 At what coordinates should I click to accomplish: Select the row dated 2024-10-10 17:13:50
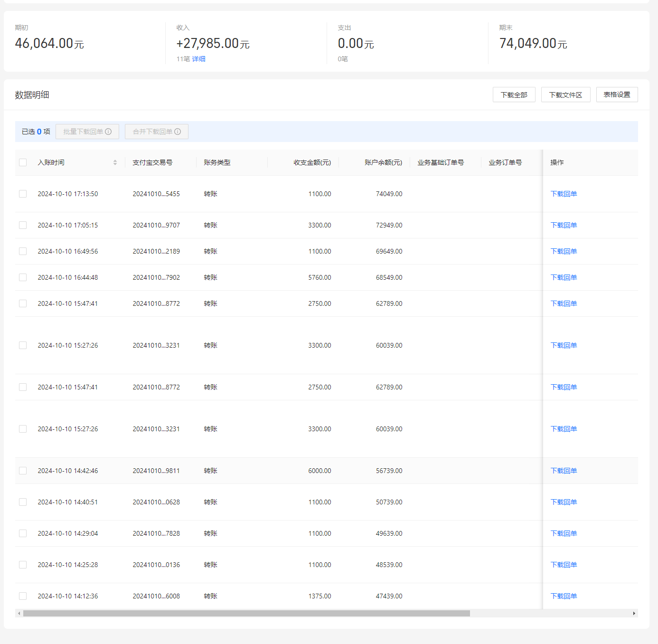point(23,194)
